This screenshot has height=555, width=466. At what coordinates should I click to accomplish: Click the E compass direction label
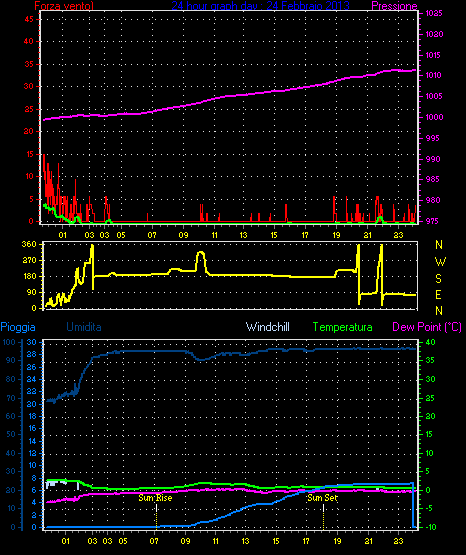coord(438,294)
